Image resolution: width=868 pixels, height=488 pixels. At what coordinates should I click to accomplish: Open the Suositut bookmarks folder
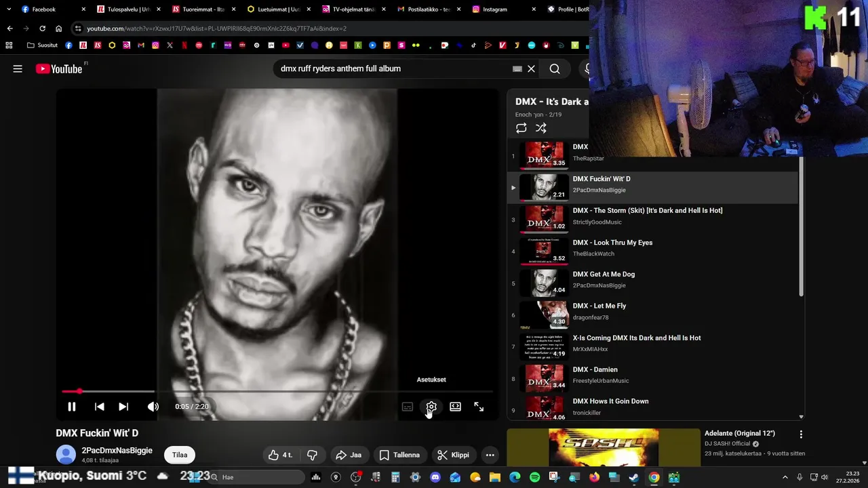(42, 45)
